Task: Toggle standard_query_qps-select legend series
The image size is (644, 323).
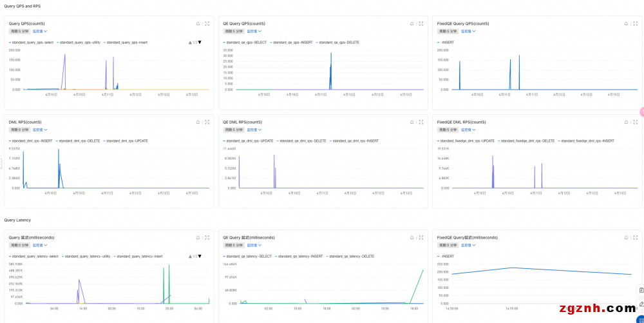Action: pyautogui.click(x=32, y=42)
